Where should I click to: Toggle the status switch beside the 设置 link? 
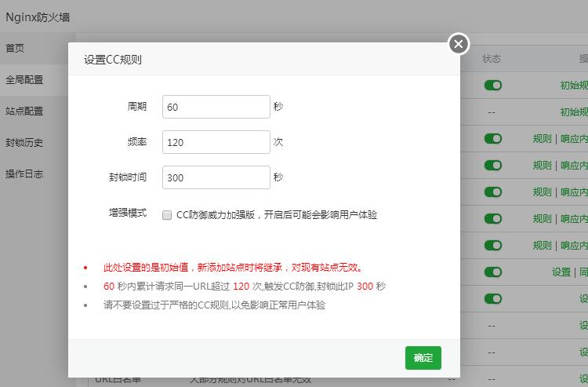(x=493, y=272)
